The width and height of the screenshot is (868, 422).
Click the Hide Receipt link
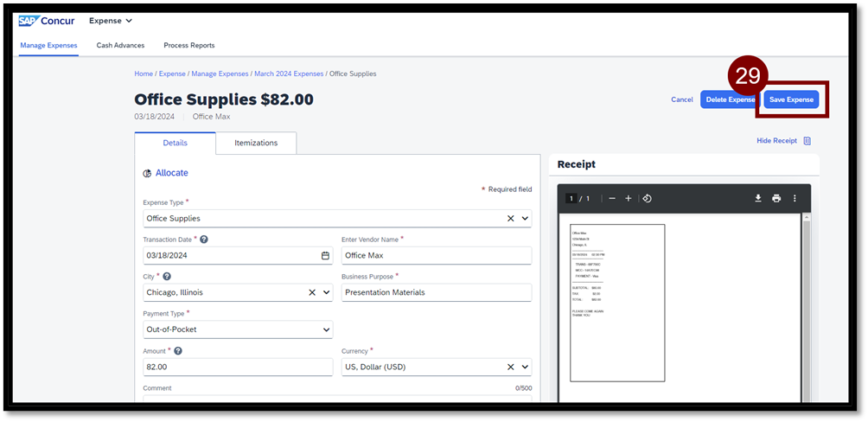tap(776, 141)
